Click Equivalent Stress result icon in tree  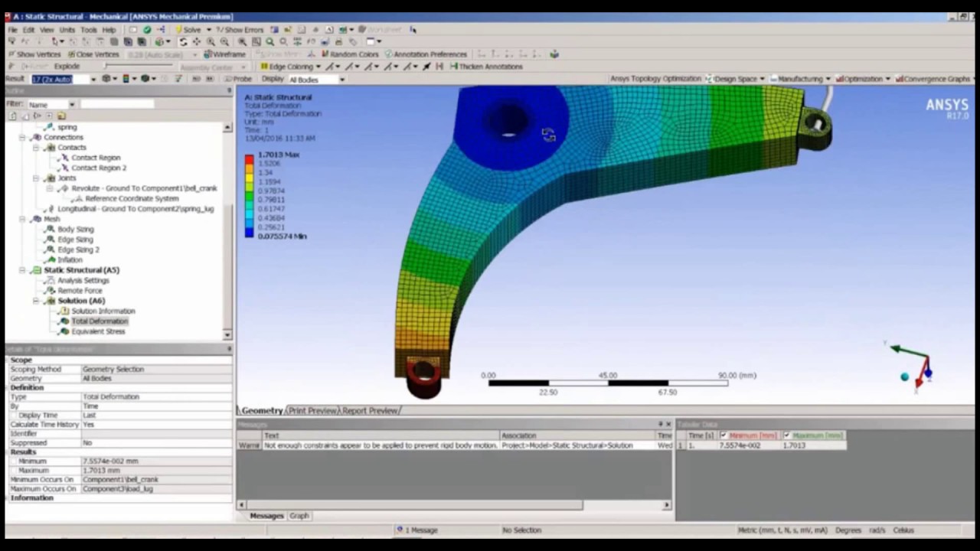pos(65,331)
